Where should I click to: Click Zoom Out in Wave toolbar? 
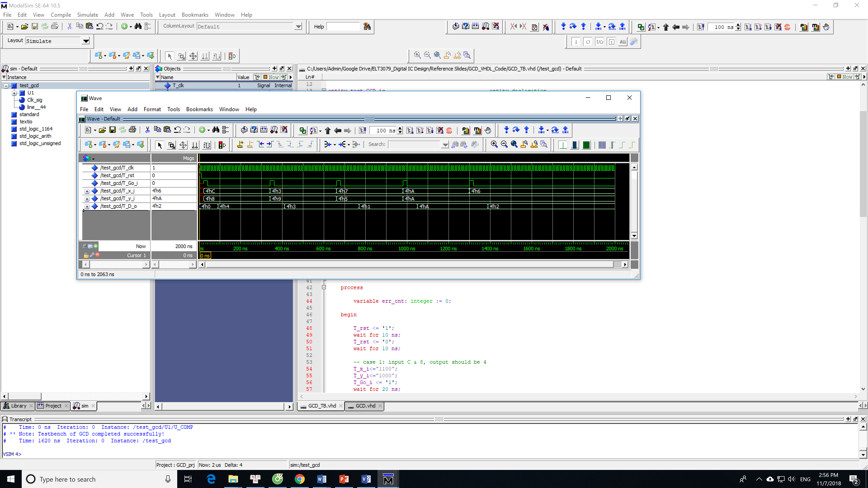click(504, 145)
